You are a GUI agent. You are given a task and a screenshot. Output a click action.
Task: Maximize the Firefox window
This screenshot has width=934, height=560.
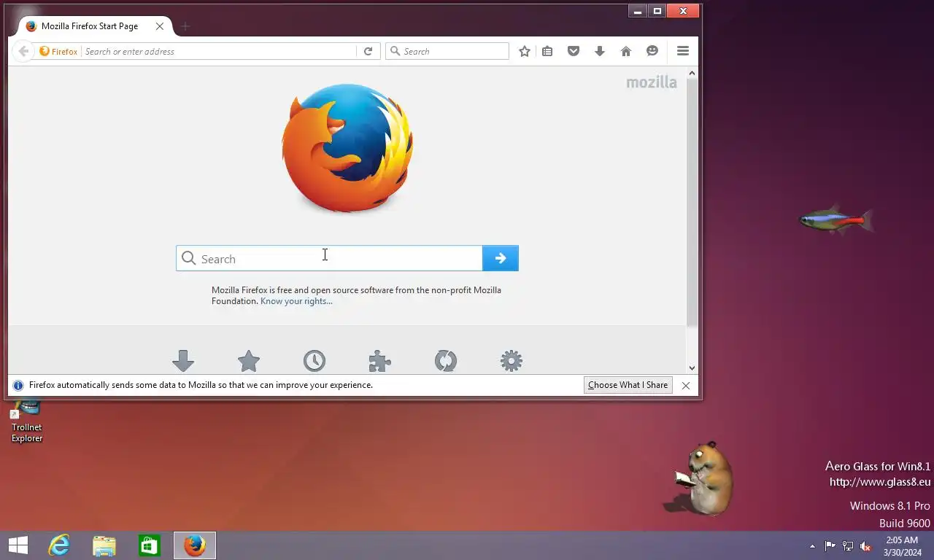point(657,11)
